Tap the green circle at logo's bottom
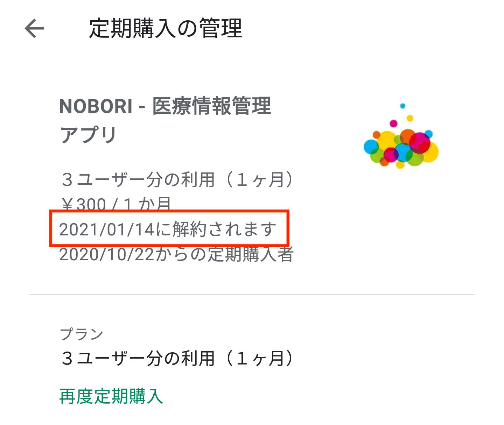Viewport: 504px width, 425px height. point(416,158)
